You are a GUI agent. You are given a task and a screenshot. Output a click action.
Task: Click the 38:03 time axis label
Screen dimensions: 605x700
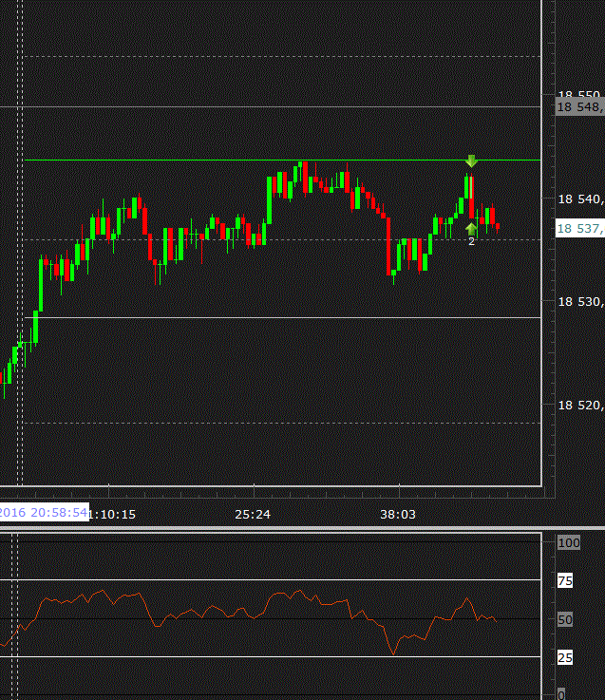point(398,514)
